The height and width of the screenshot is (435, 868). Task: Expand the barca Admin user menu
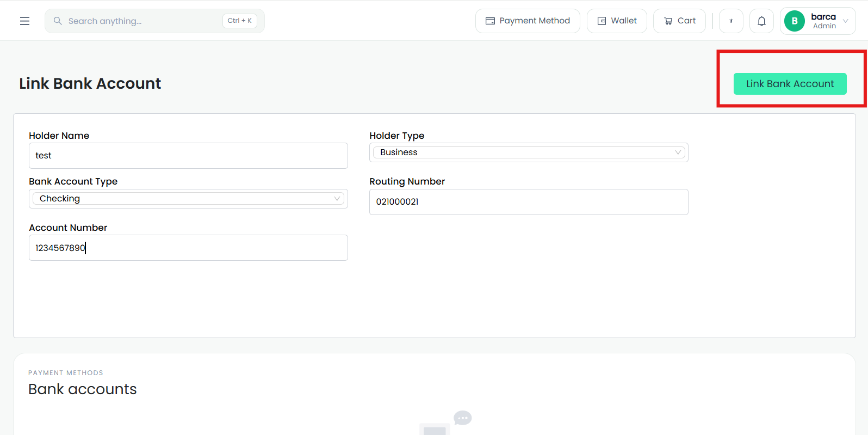tap(817, 21)
